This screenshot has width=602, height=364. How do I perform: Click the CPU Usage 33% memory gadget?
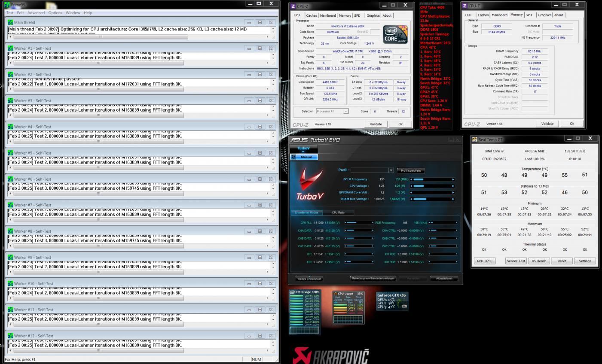(348, 307)
